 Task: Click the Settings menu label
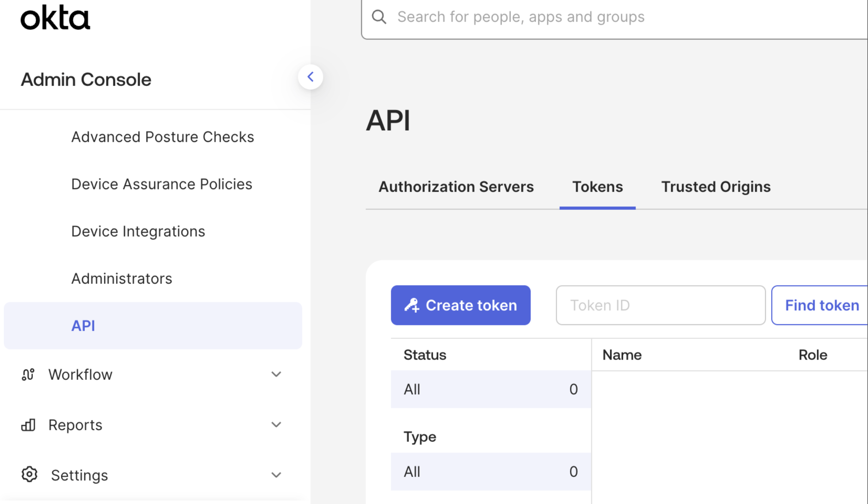tap(80, 475)
